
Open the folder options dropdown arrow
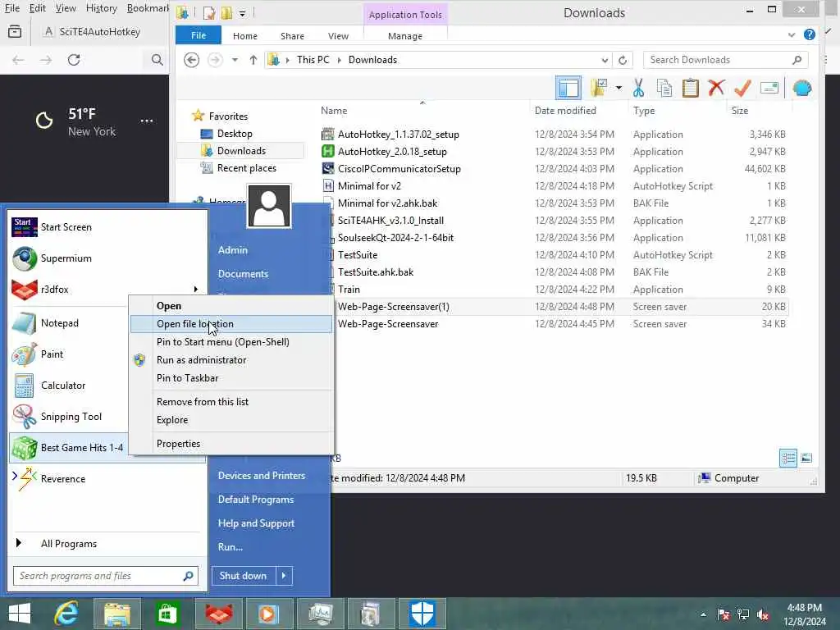(x=619, y=88)
